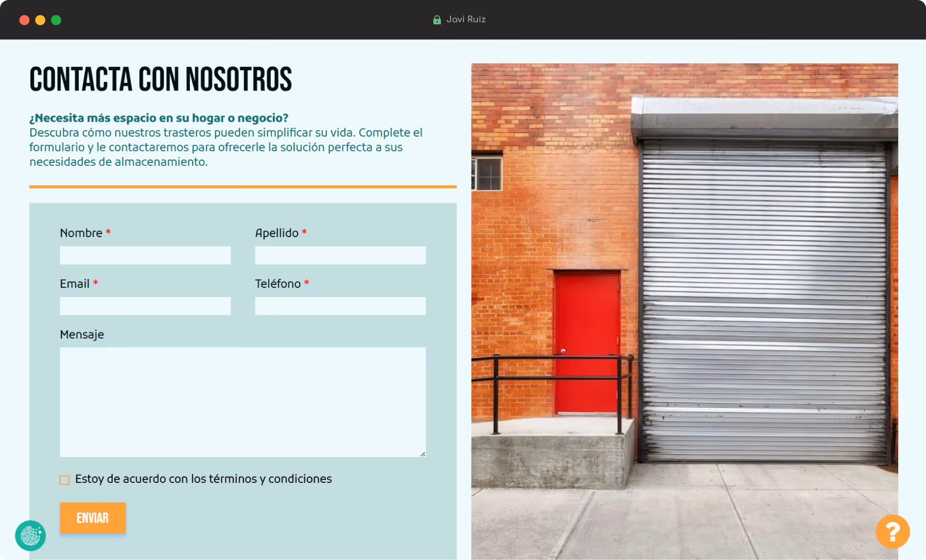Click the green padlock icon in title bar
This screenshot has width=926, height=560.
[437, 20]
